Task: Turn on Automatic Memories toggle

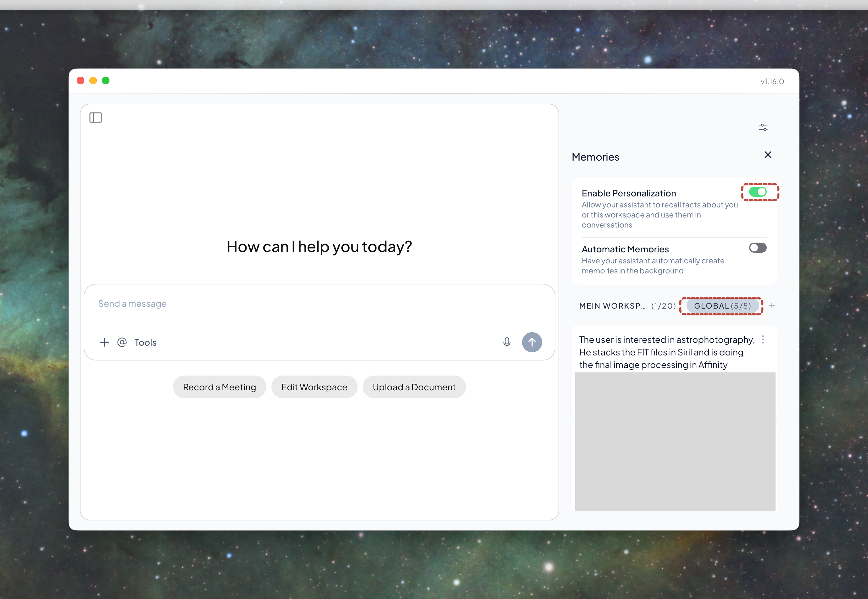Action: click(758, 248)
